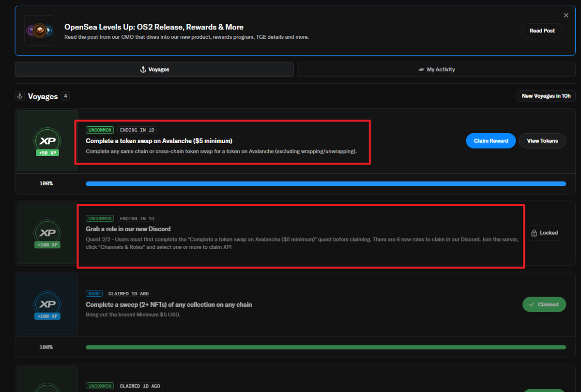Click the 100% label of Avalanche quest

click(46, 184)
